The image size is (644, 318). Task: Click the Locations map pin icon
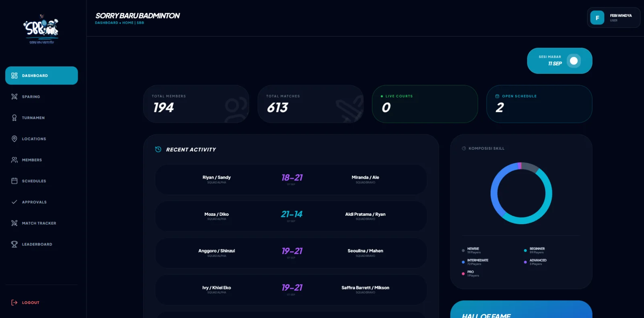point(14,139)
